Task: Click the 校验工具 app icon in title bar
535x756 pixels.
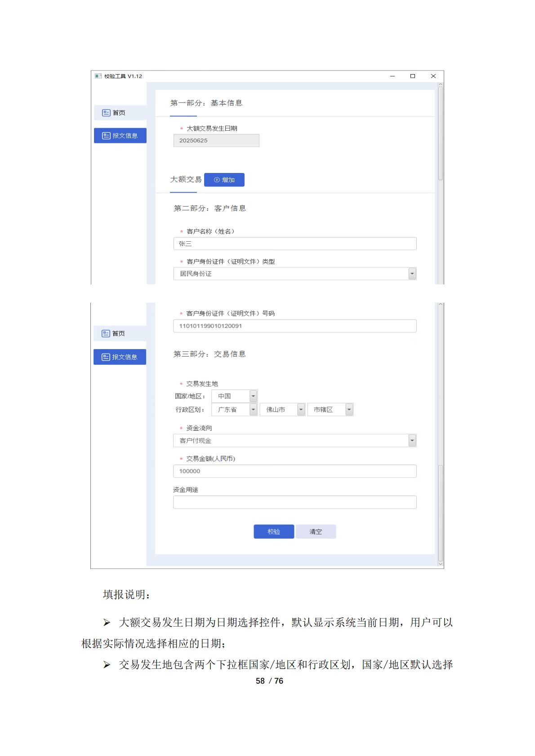Action: 98,76
